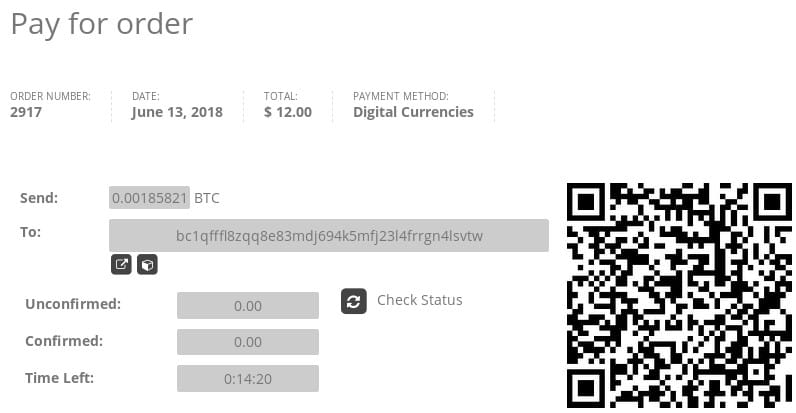
Task: Click the Time Left: label
Action: [60, 377]
